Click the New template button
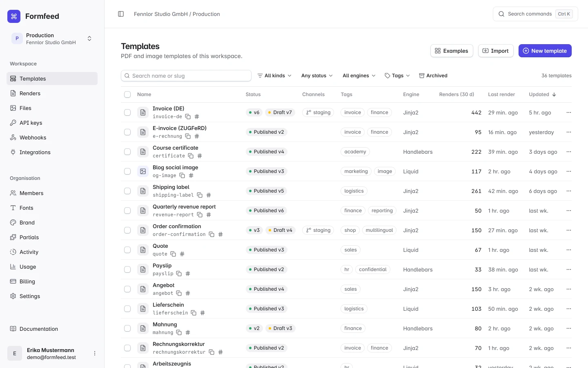The width and height of the screenshot is (588, 368). (545, 51)
